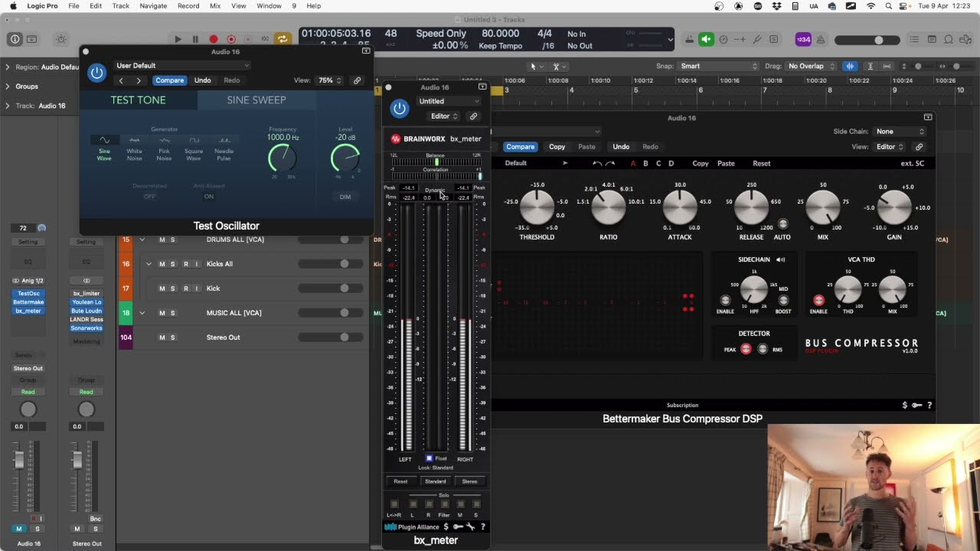Viewport: 980px width, 551px height.
Task: Click the THRESHOLD knob on the compressor
Action: click(537, 208)
